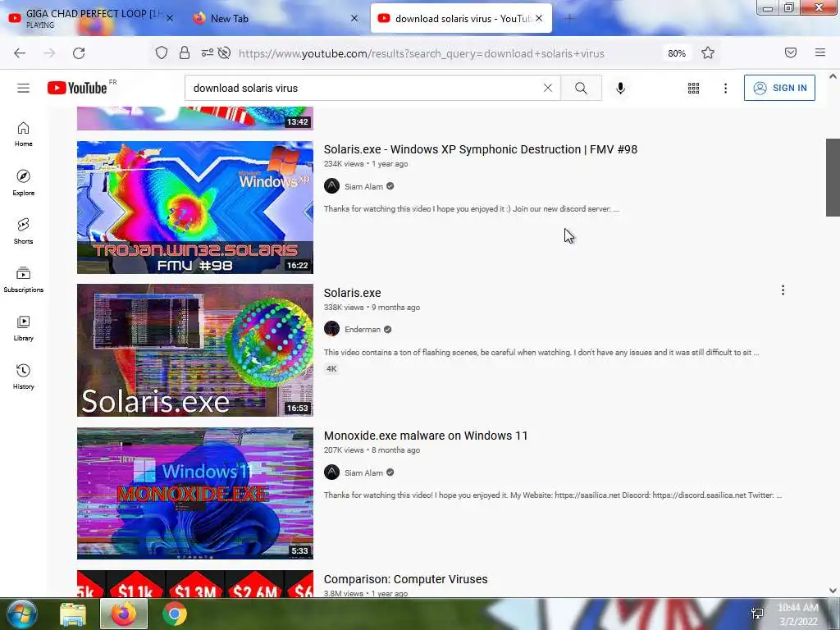
Task: Open the Firefox hamburger application menu
Action: 820,52
